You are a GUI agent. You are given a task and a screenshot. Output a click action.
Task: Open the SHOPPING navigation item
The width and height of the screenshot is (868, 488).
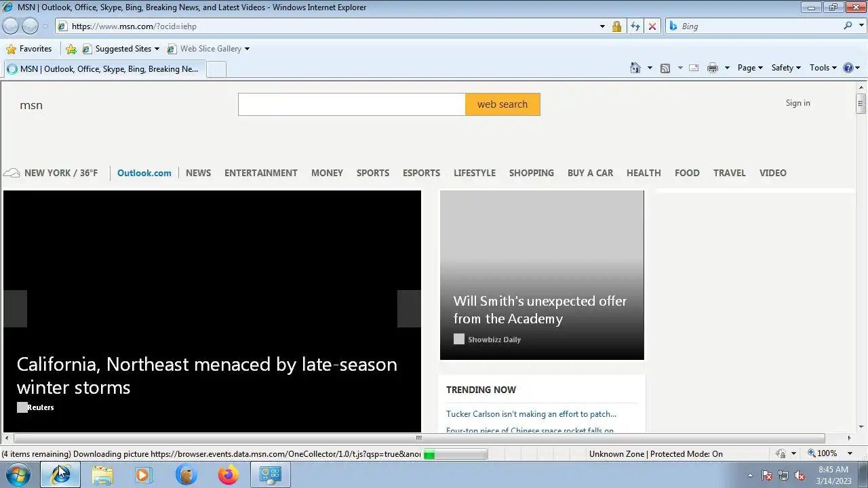pos(532,173)
